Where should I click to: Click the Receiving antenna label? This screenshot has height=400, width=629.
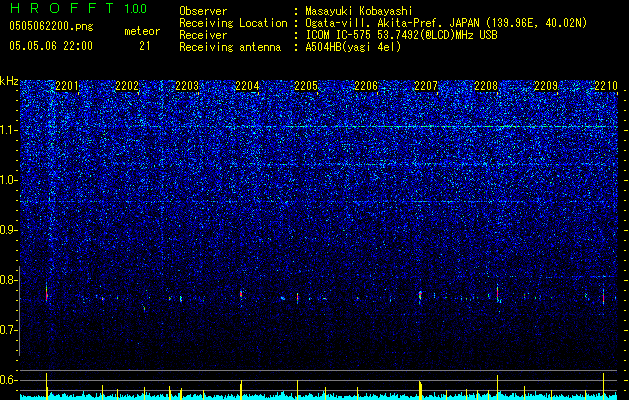(230, 47)
